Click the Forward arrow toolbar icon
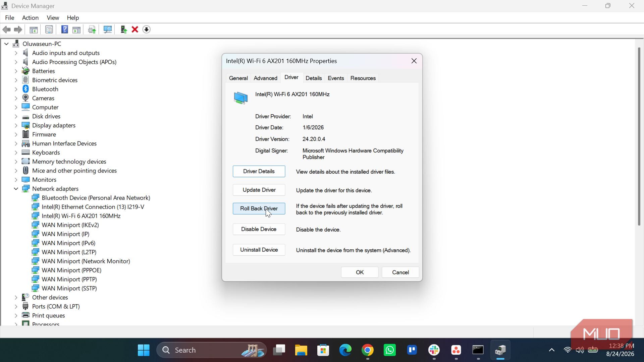This screenshot has height=362, width=644. 18,29
